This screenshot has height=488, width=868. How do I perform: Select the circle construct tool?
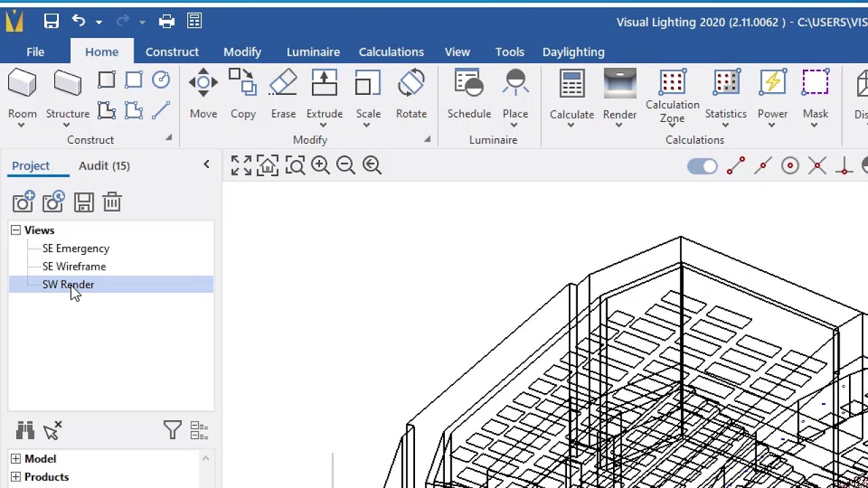click(x=161, y=81)
